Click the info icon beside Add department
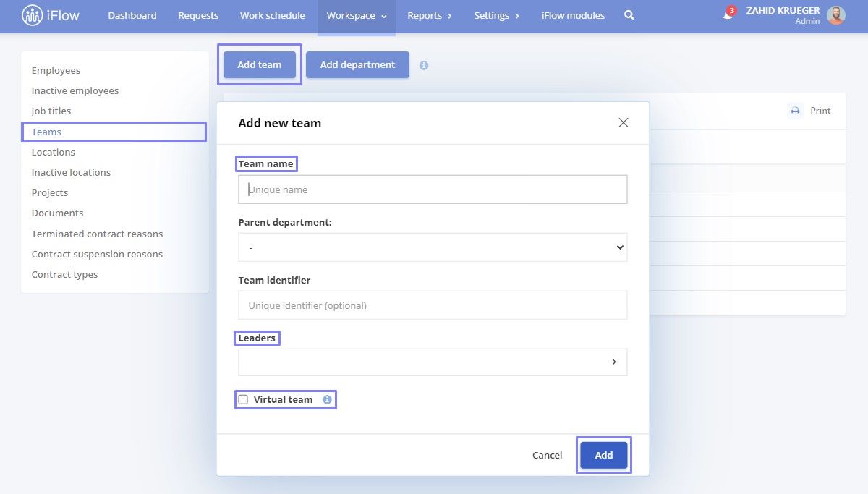The height and width of the screenshot is (494, 868). pos(424,65)
